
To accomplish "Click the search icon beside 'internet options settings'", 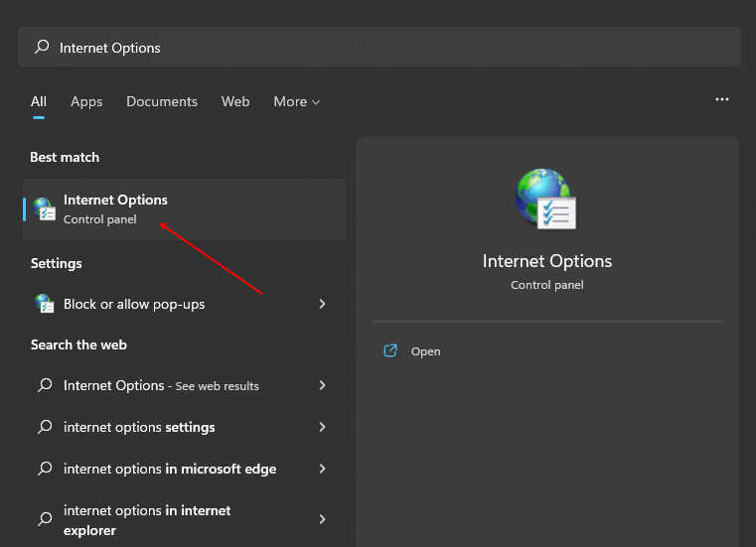I will (x=44, y=427).
